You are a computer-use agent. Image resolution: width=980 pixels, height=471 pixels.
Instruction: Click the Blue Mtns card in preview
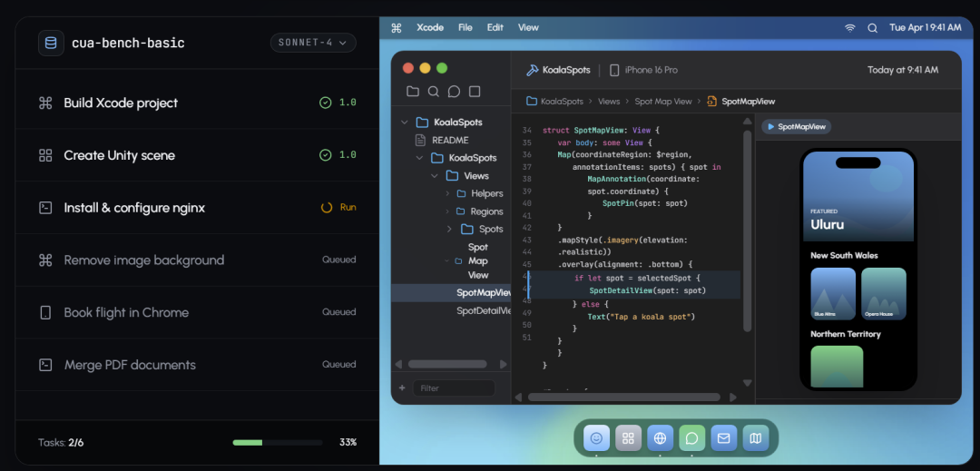(833, 294)
